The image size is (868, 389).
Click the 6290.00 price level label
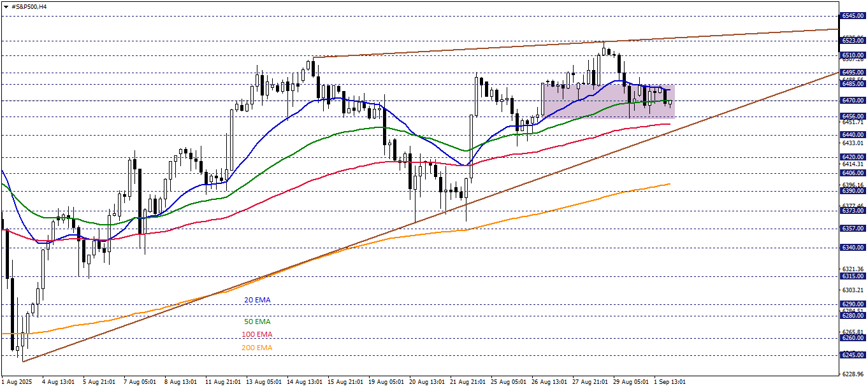coord(852,304)
